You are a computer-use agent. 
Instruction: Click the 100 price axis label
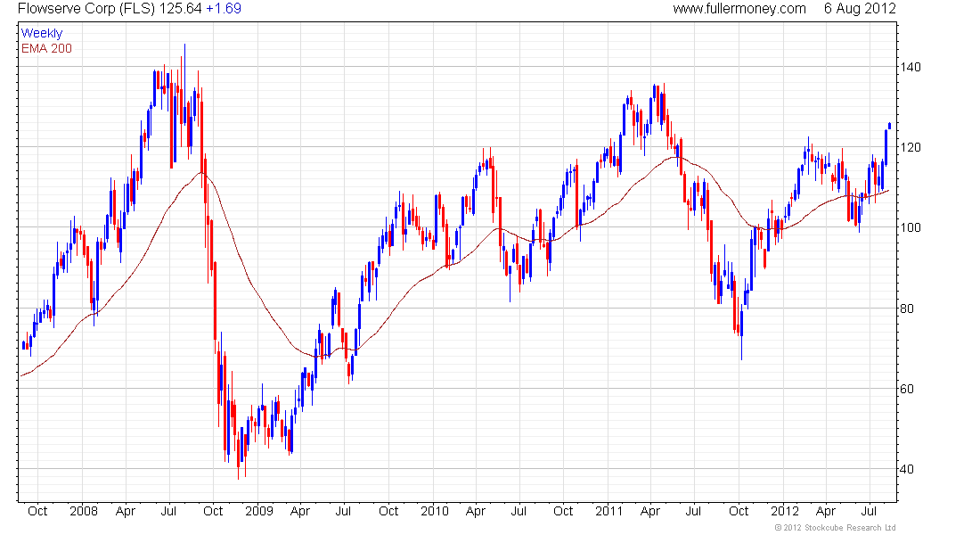910,227
